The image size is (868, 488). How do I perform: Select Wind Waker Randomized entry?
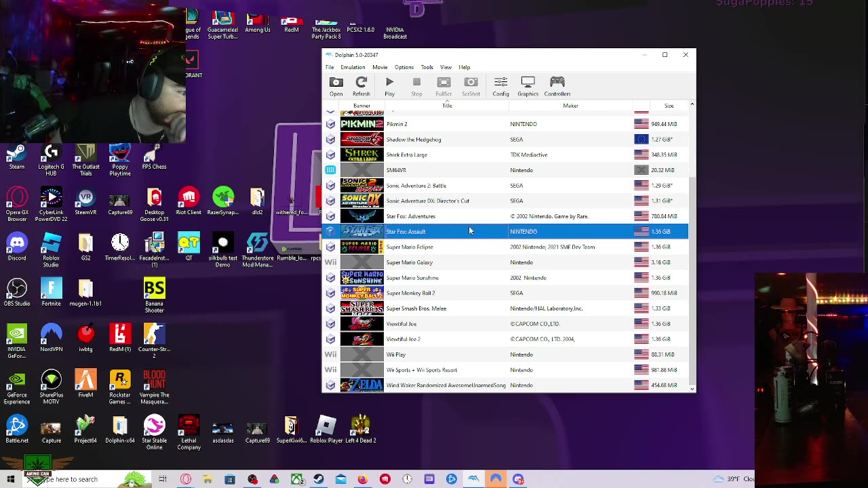505,385
